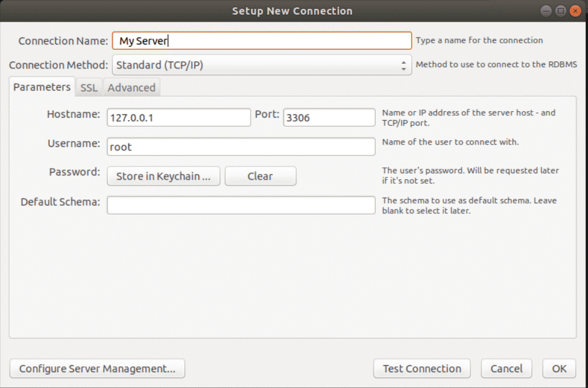Switch to the Advanced tab
Viewport: 588px width, 388px height.
coord(131,87)
